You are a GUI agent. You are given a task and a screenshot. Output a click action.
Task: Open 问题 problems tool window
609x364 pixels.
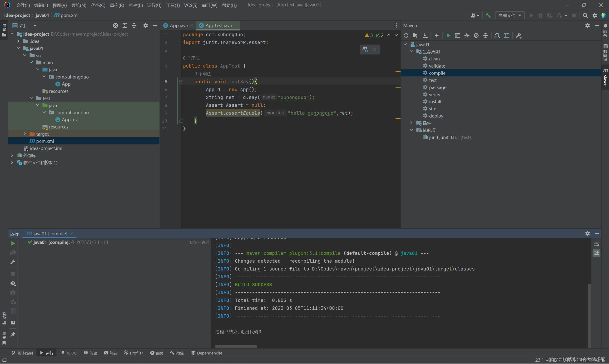click(x=91, y=353)
